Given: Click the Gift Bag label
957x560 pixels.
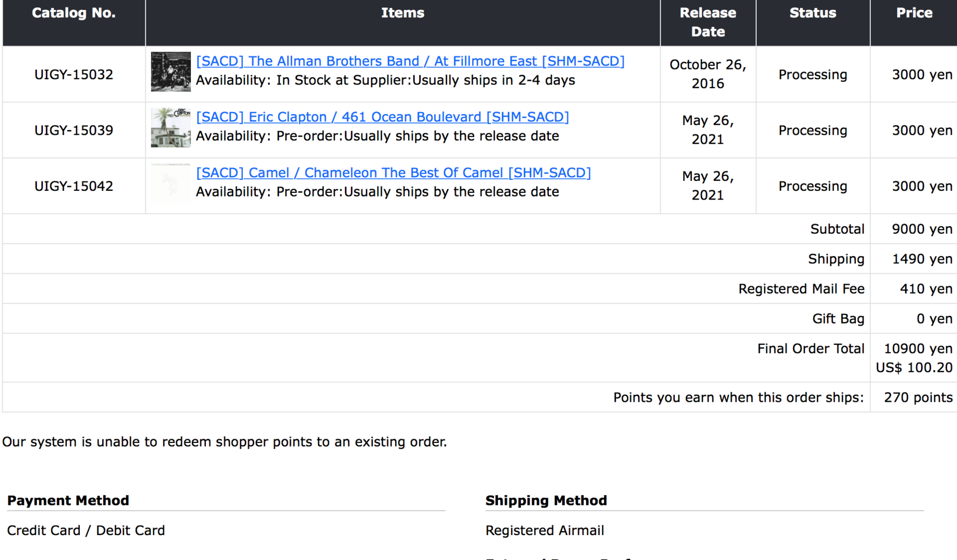Looking at the screenshot, I should (x=838, y=319).
